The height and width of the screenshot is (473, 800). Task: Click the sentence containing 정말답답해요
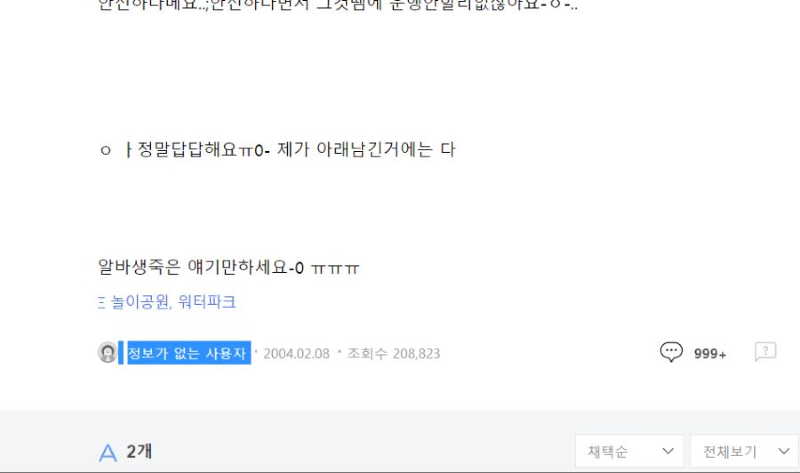pos(277,150)
